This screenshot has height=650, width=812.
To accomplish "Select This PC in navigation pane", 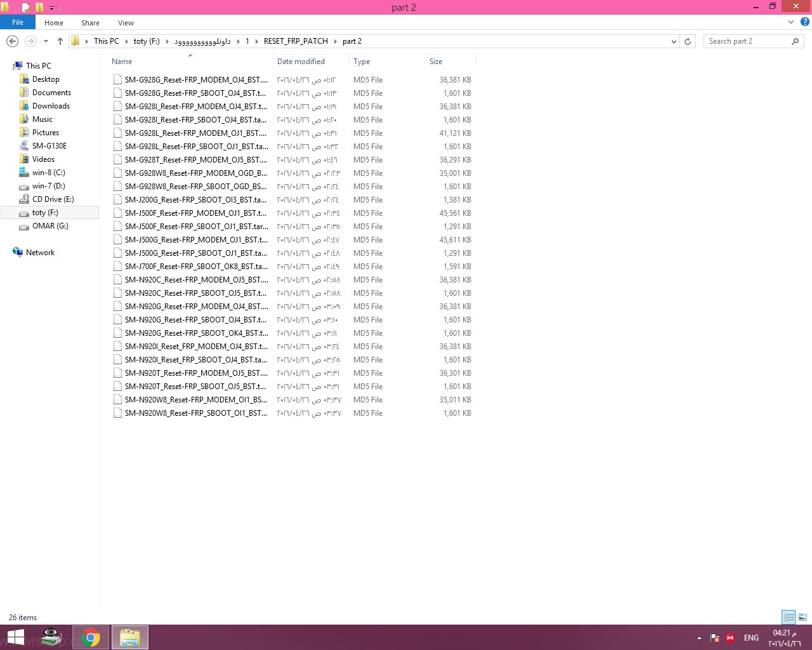I will pyautogui.click(x=39, y=66).
